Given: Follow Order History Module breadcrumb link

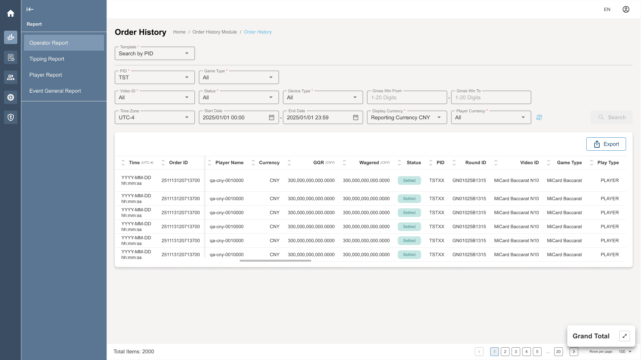Looking at the screenshot, I should point(215,32).
